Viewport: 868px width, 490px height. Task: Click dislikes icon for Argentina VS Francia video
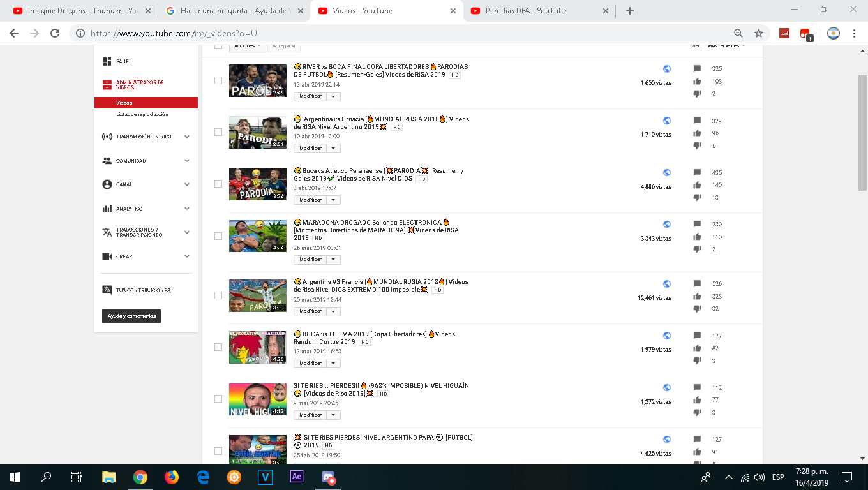(x=697, y=309)
